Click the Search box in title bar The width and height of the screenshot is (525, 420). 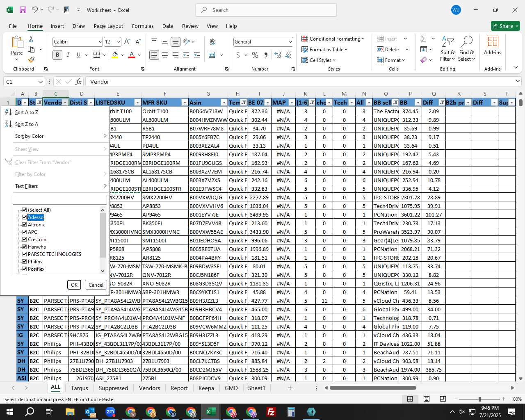(266, 10)
